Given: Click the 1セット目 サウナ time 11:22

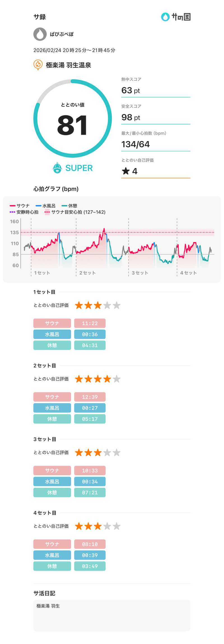Looking at the screenshot, I should [90, 323].
